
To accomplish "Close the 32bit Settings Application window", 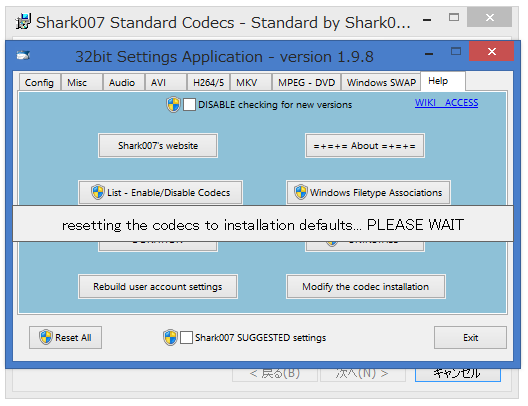I will tap(491, 52).
